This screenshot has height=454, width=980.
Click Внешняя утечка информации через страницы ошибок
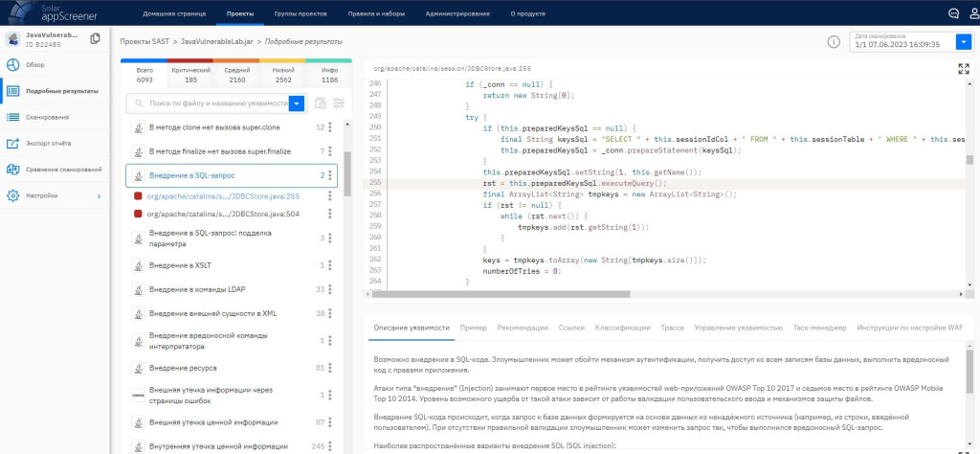coord(210,396)
